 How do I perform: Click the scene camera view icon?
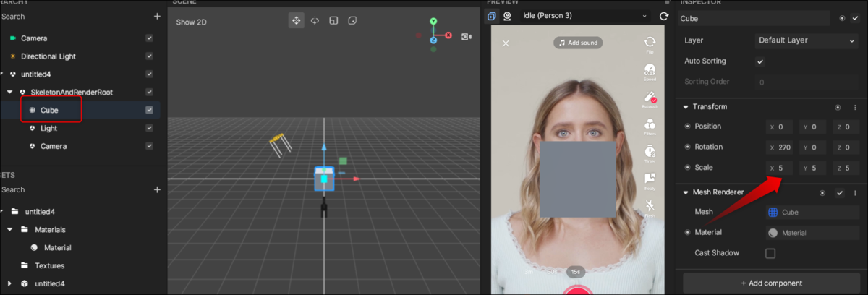[467, 36]
